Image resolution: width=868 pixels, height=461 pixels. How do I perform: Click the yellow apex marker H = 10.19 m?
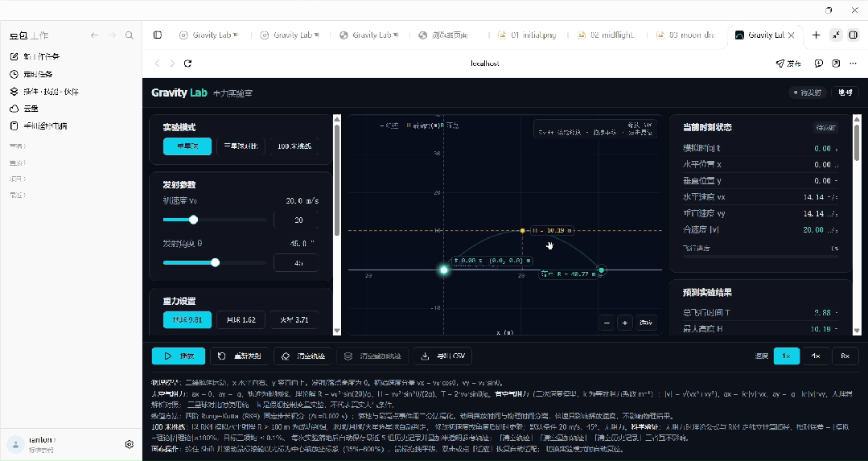[x=523, y=230]
